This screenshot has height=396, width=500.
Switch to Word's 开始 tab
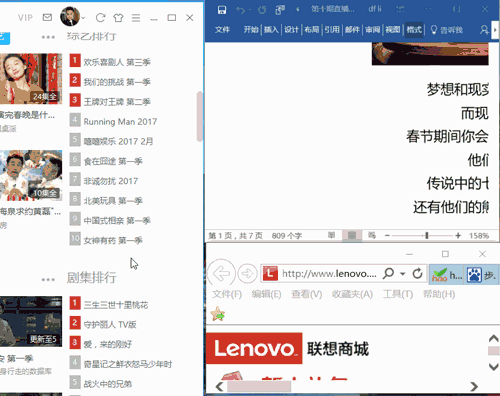click(x=251, y=30)
